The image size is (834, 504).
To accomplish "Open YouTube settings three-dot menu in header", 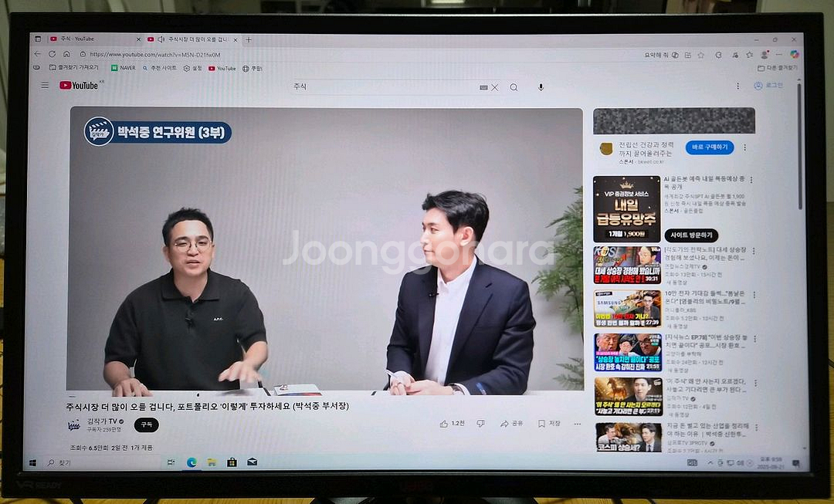I will [x=737, y=86].
